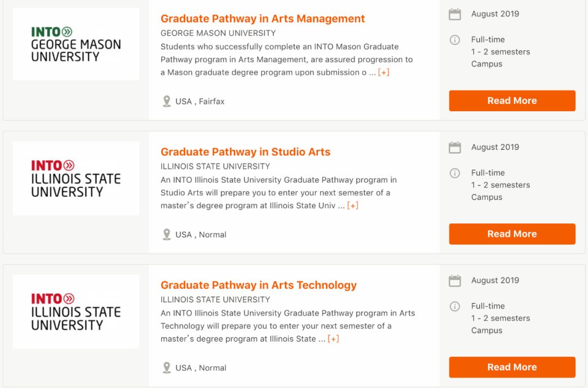This screenshot has width=588, height=388.
Task: Click info icon in Arts Management card
Action: coord(455,40)
